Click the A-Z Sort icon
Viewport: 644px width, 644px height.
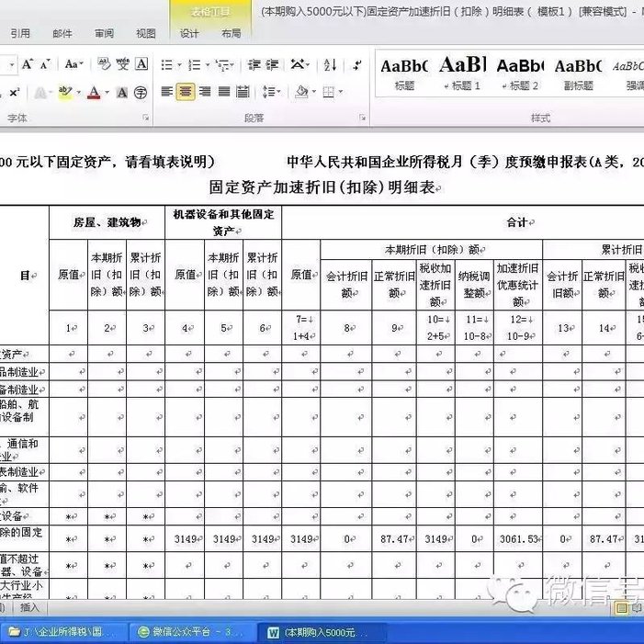pyautogui.click(x=330, y=64)
